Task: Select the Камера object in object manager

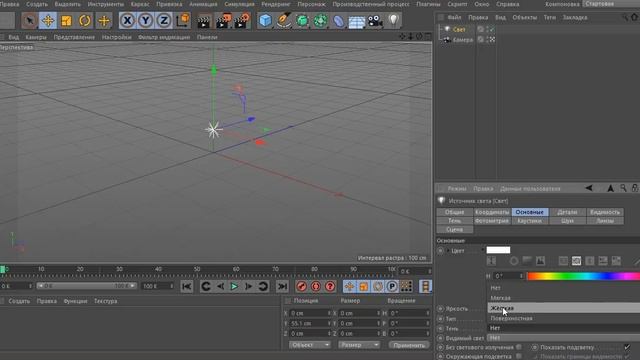Action: (462, 40)
